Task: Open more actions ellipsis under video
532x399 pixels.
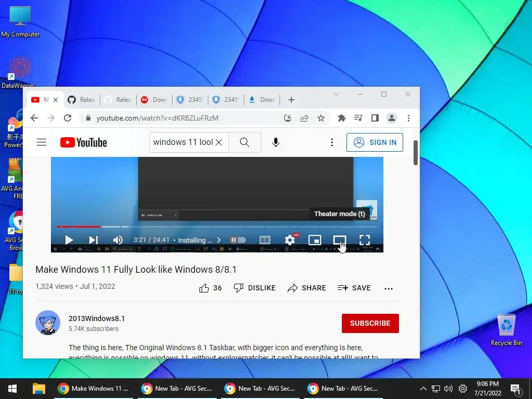Action: point(389,288)
